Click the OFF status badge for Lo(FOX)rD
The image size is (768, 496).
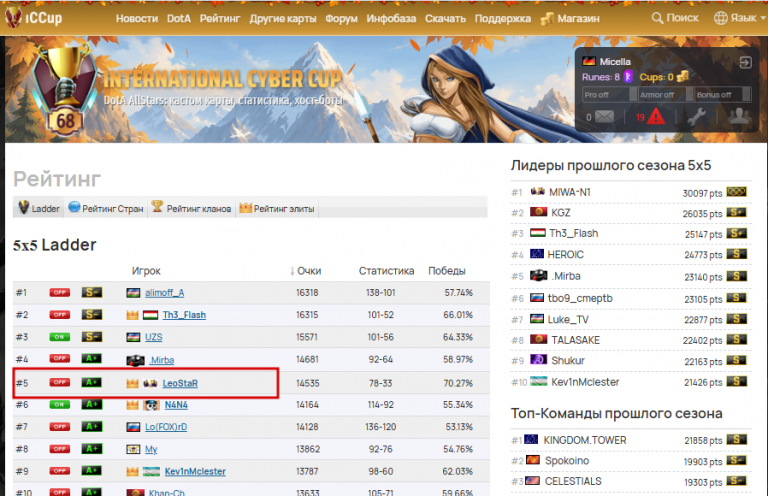[60, 427]
